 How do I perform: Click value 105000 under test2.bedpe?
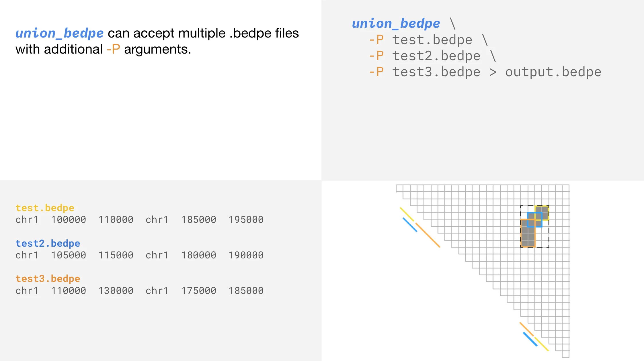(69, 255)
